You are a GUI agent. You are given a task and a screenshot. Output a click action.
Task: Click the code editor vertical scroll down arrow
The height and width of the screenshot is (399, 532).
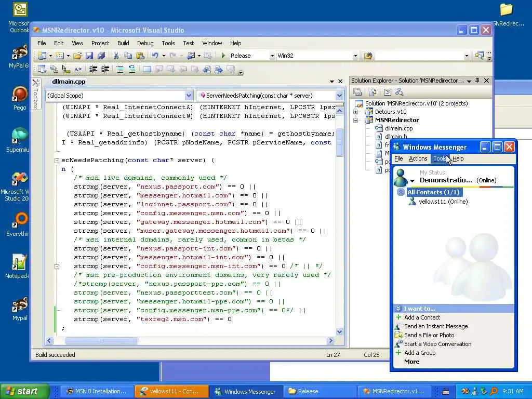(x=339, y=332)
